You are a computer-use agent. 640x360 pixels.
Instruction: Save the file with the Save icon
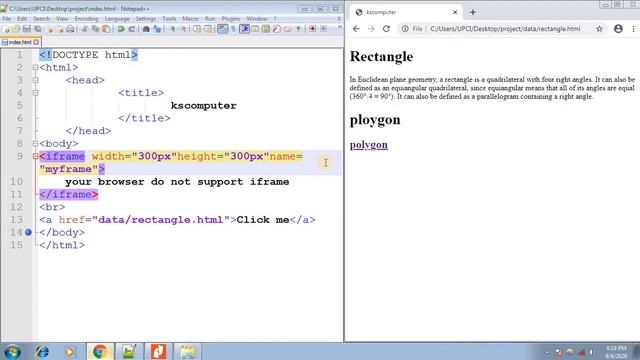tap(27, 29)
